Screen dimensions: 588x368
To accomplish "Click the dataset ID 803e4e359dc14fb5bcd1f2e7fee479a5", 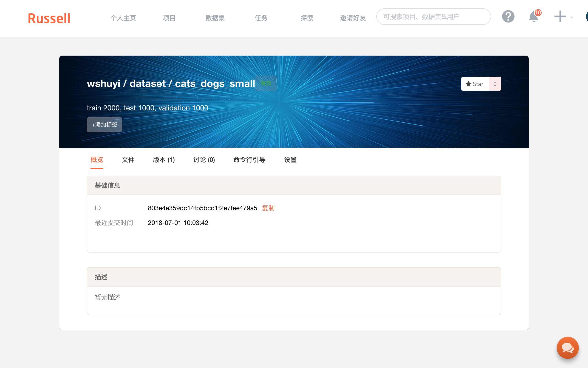I will pos(202,208).
